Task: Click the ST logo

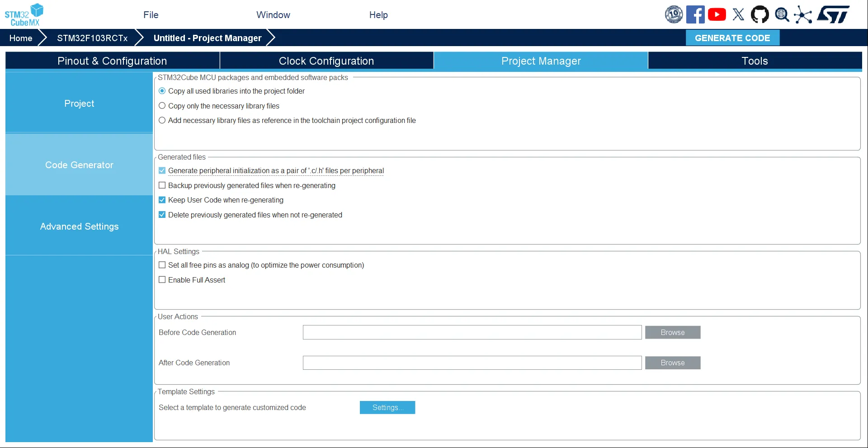Action: [833, 14]
